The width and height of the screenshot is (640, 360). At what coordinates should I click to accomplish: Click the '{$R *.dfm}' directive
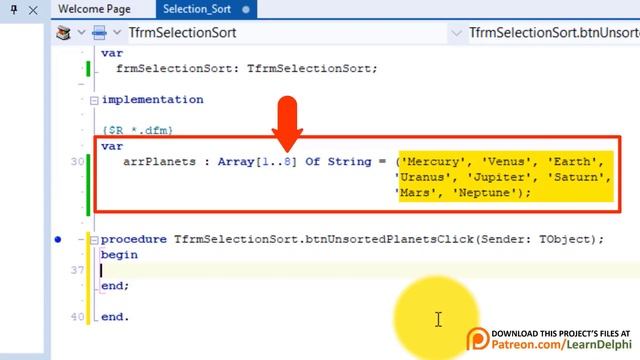point(138,131)
